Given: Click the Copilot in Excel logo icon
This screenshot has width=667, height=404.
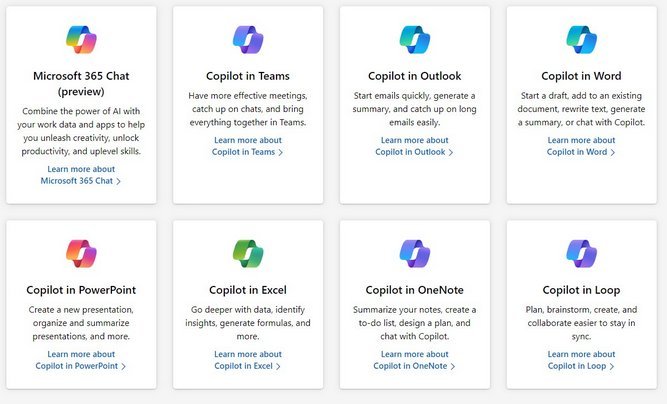Looking at the screenshot, I should pyautogui.click(x=248, y=253).
